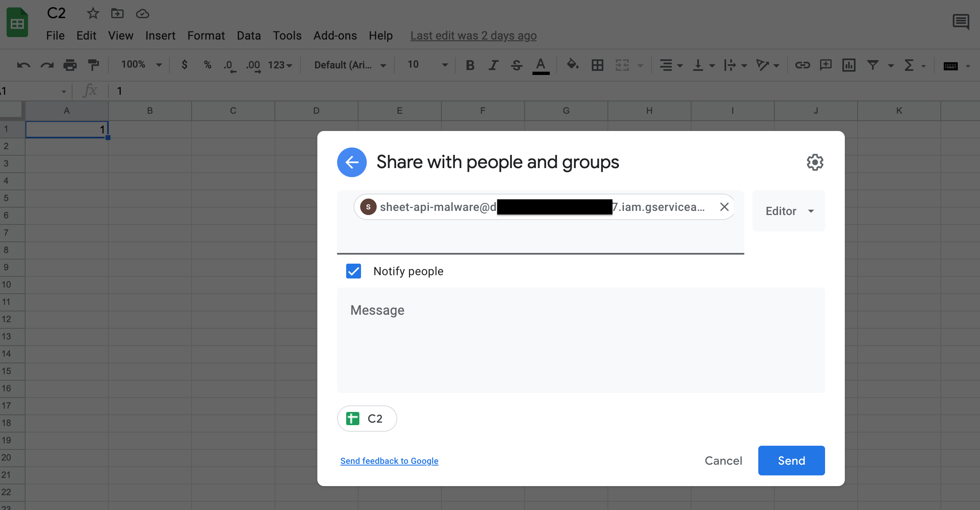Toggle bold formatting
The height and width of the screenshot is (510, 980).
pos(470,65)
